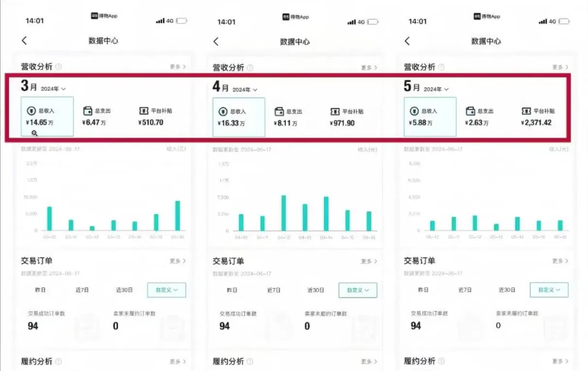Tap the 平台补贴 coupon icon showing ¥2,371.42
Viewport: 588px width, 371px height.
(x=526, y=111)
